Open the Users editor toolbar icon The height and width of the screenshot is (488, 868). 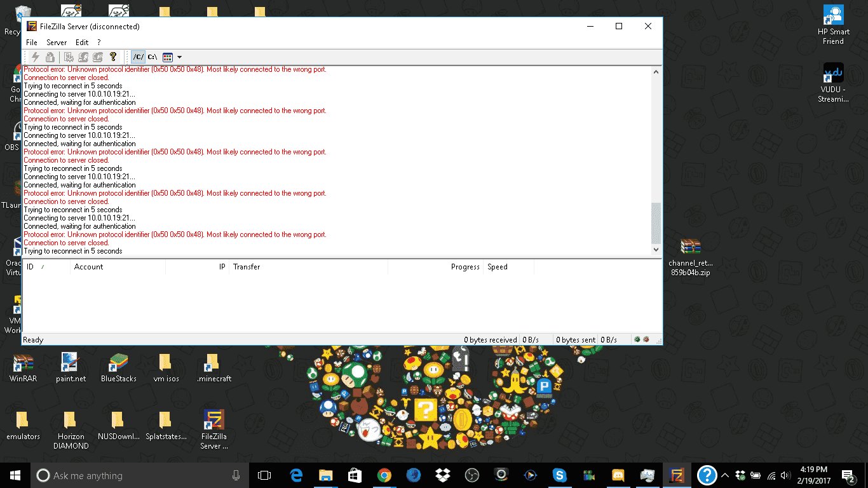tap(83, 57)
